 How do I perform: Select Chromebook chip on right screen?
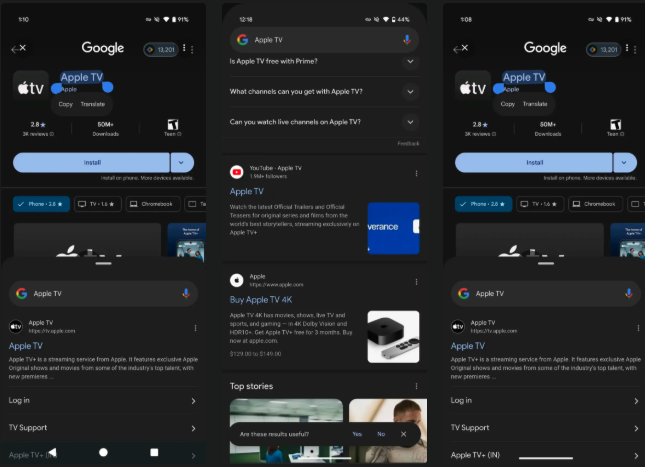click(x=595, y=204)
